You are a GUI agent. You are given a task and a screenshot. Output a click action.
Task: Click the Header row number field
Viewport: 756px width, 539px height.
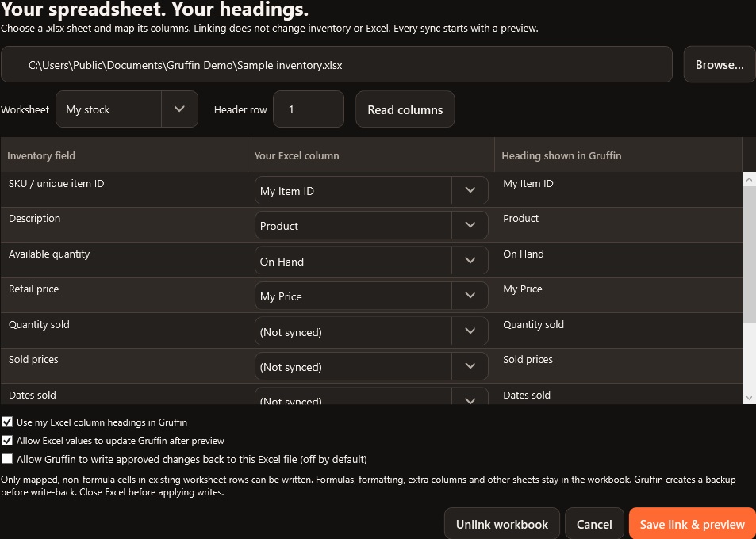coord(309,109)
